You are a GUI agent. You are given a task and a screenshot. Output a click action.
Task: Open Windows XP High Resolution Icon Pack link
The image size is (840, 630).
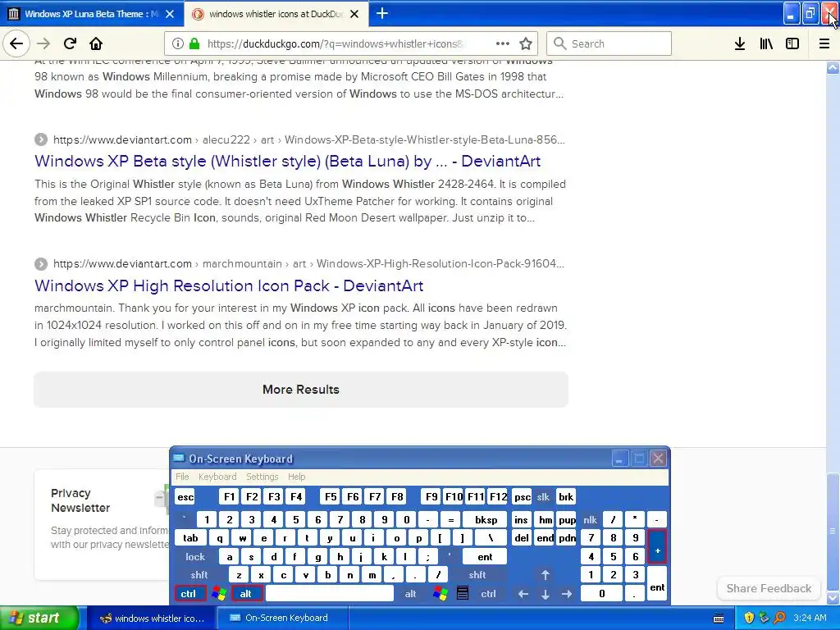click(229, 285)
